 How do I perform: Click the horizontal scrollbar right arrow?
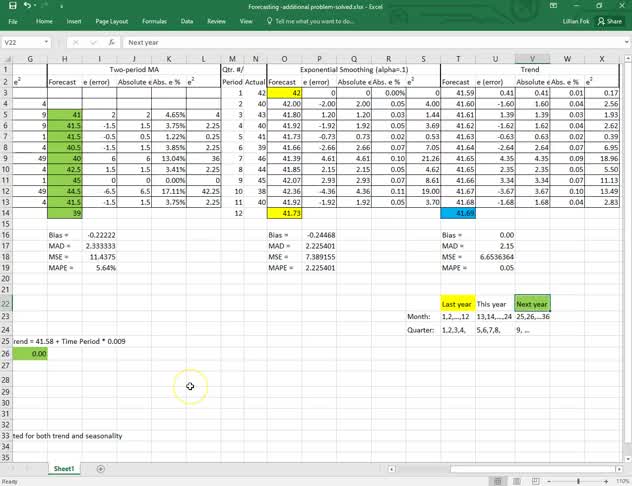617,468
